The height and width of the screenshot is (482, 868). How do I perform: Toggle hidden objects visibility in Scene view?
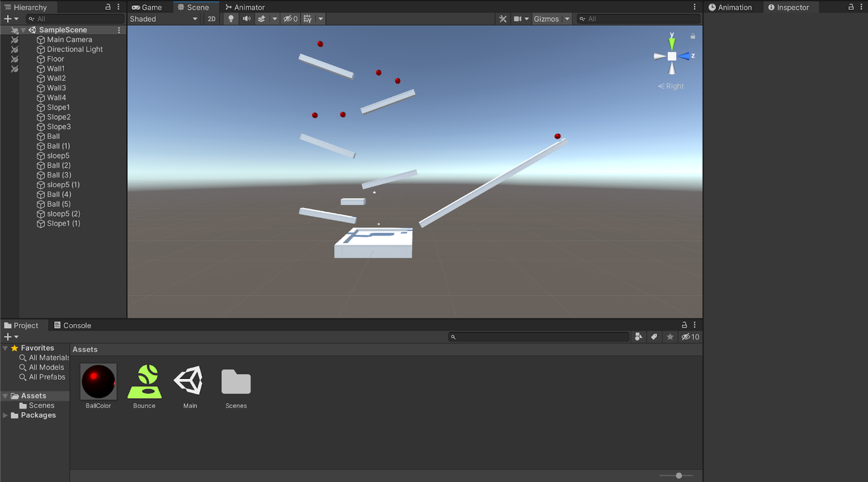291,19
